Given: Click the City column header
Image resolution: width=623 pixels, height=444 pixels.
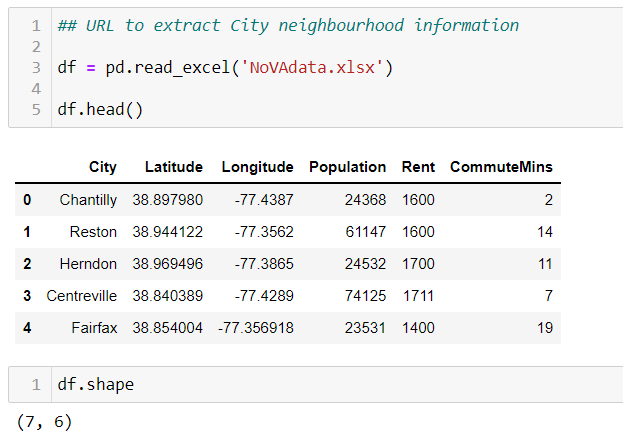Looking at the screenshot, I should click(x=103, y=167).
